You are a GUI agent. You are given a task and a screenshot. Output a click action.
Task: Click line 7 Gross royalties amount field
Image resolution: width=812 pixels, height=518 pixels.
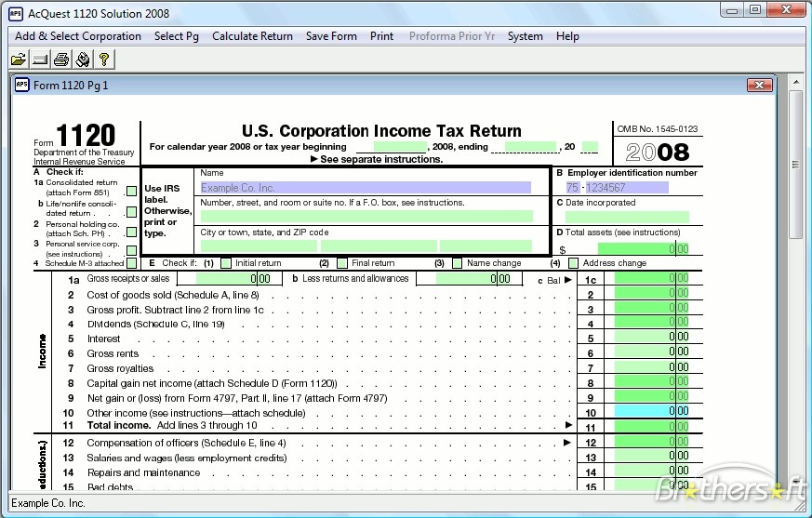coord(652,366)
